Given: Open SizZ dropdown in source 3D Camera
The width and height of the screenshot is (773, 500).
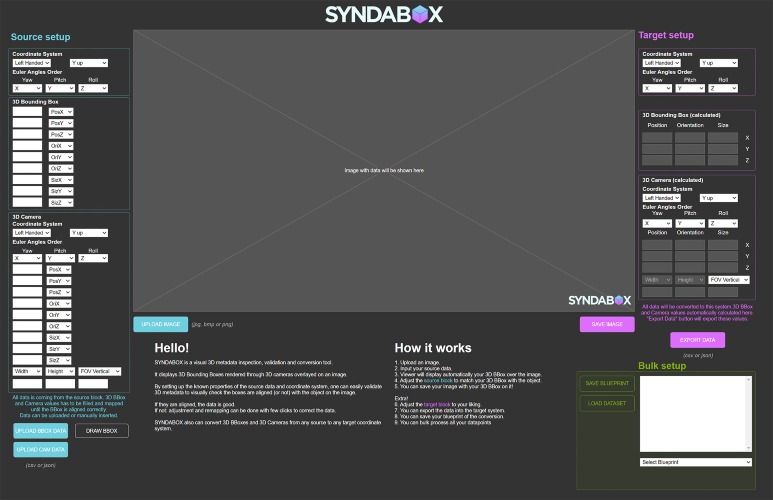Looking at the screenshot, I should click(x=59, y=360).
